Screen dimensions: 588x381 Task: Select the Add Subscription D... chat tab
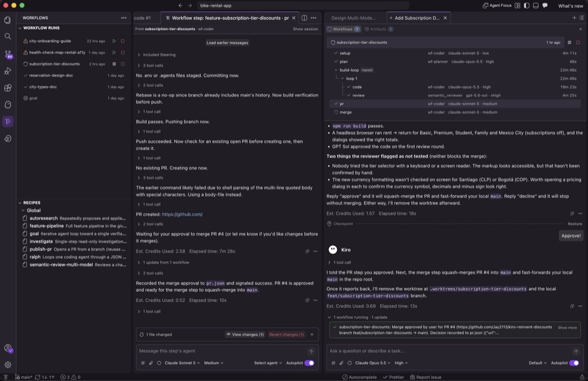pos(417,18)
